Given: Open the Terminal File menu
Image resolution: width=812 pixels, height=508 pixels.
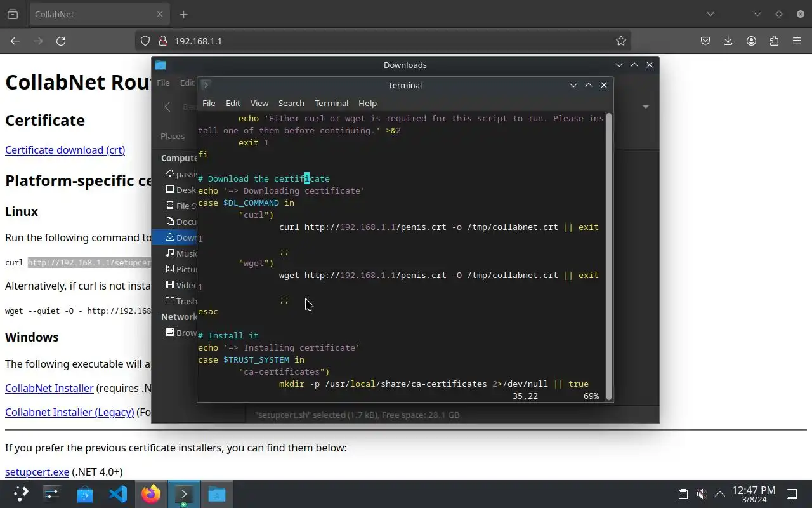Looking at the screenshot, I should pos(209,103).
